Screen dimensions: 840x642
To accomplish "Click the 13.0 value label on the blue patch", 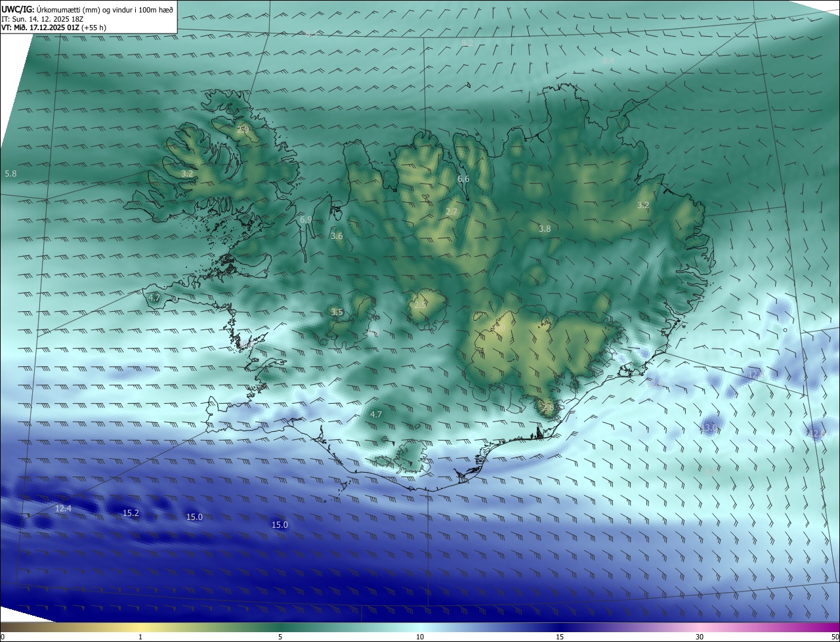I will click(709, 428).
